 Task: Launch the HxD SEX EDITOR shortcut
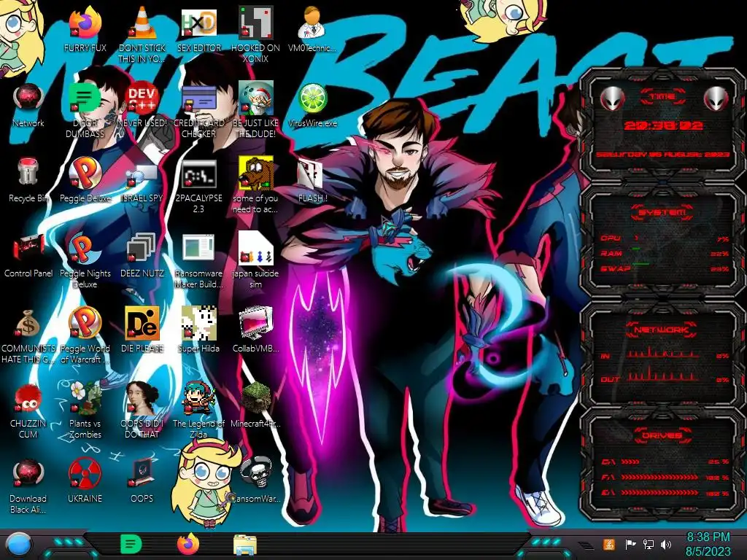click(198, 23)
